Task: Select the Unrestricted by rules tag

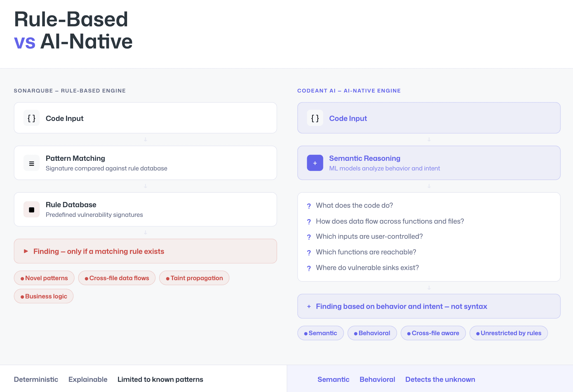Action: click(508, 333)
